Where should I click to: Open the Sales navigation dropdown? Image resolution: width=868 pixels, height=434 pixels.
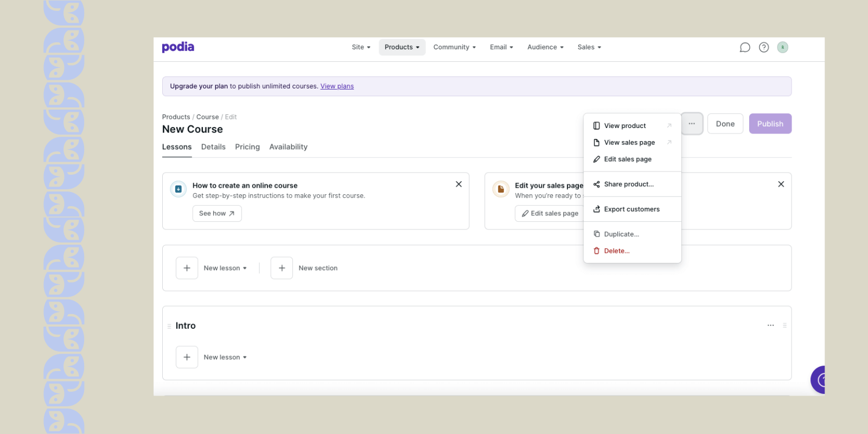pyautogui.click(x=589, y=47)
